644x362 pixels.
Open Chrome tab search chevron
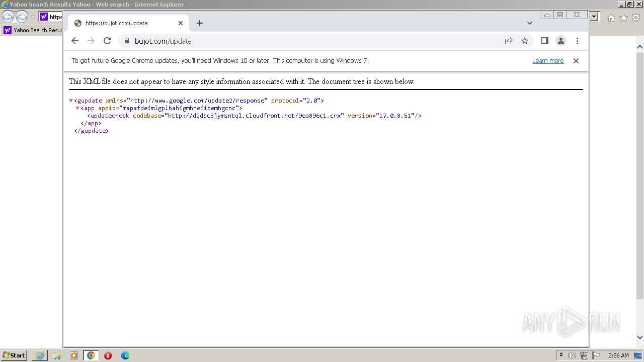[529, 23]
